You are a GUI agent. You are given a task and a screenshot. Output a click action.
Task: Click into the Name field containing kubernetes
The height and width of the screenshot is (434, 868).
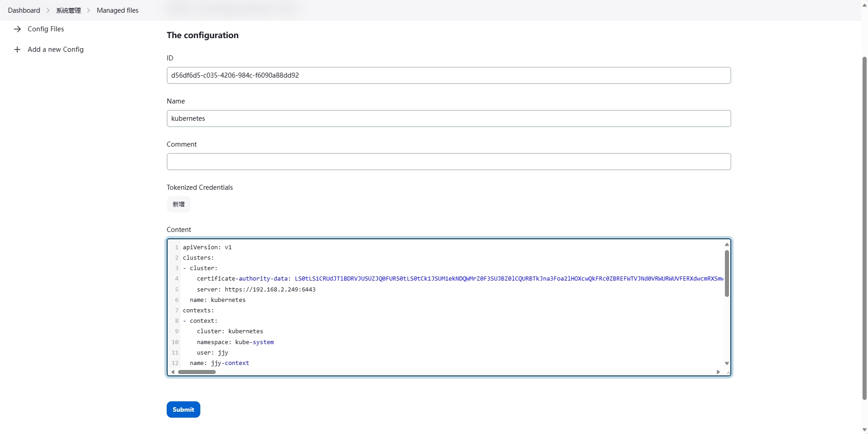(449, 118)
